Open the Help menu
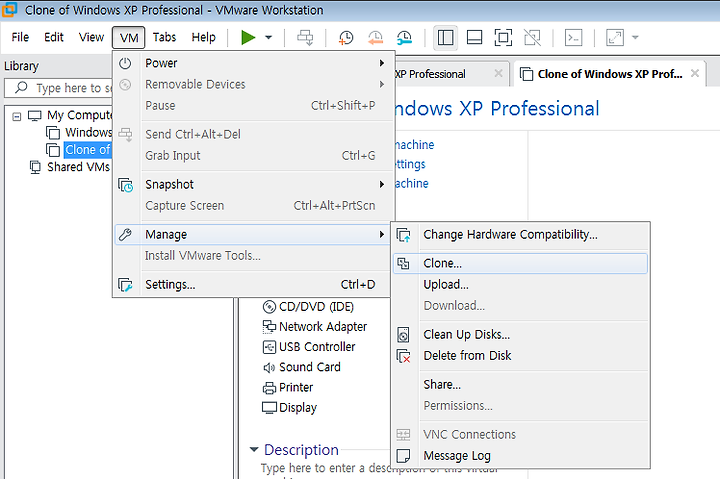The width and height of the screenshot is (720, 479). [203, 37]
